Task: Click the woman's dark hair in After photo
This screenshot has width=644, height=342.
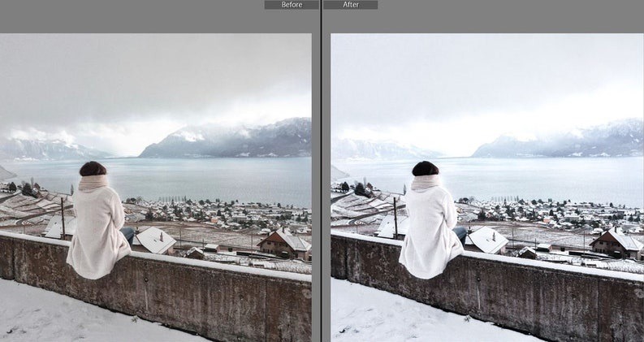Action: pos(425,169)
